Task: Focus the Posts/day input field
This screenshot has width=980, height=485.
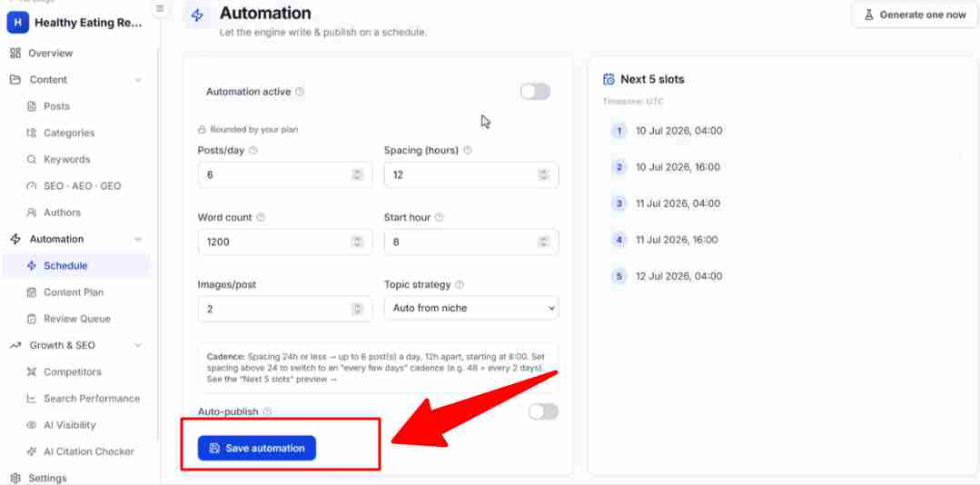Action: [285, 175]
